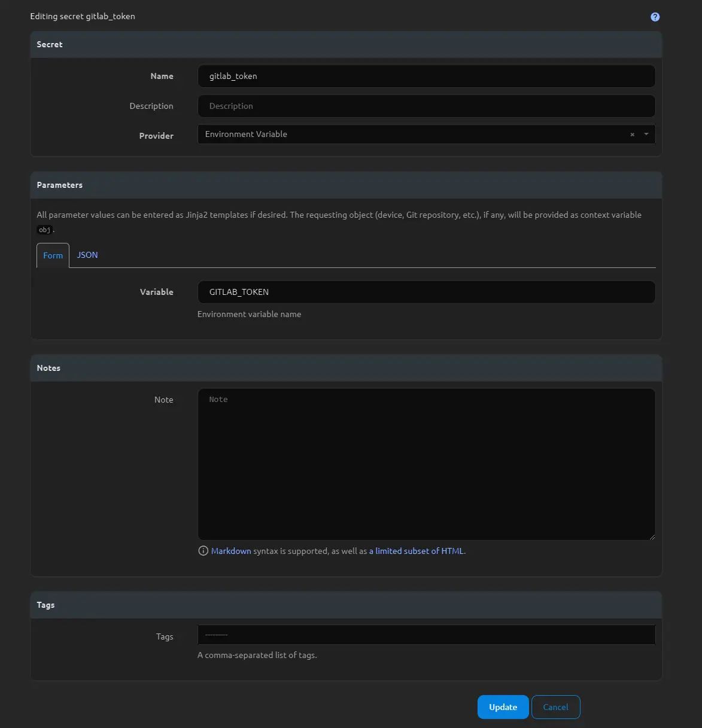Click the Note textarea resize handle
The width and height of the screenshot is (702, 728).
tap(652, 537)
